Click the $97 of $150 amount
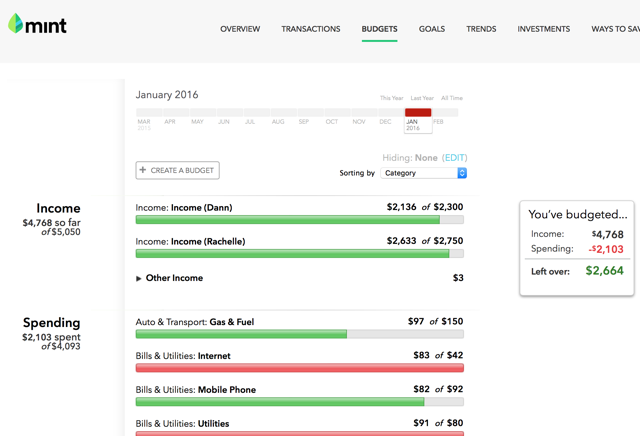 tap(436, 321)
